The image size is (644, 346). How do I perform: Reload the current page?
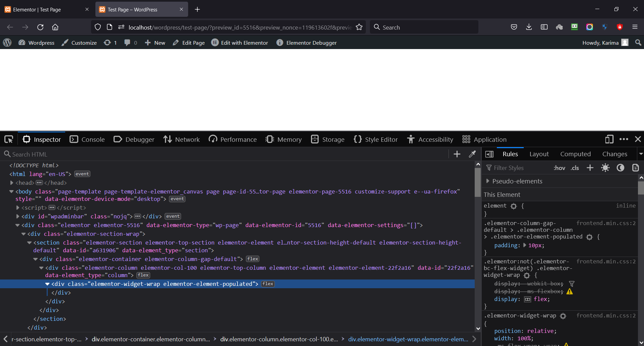40,27
